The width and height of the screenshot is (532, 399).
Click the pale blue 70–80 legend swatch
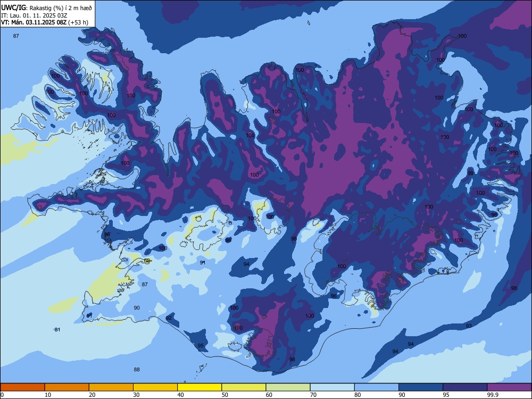click(332, 387)
